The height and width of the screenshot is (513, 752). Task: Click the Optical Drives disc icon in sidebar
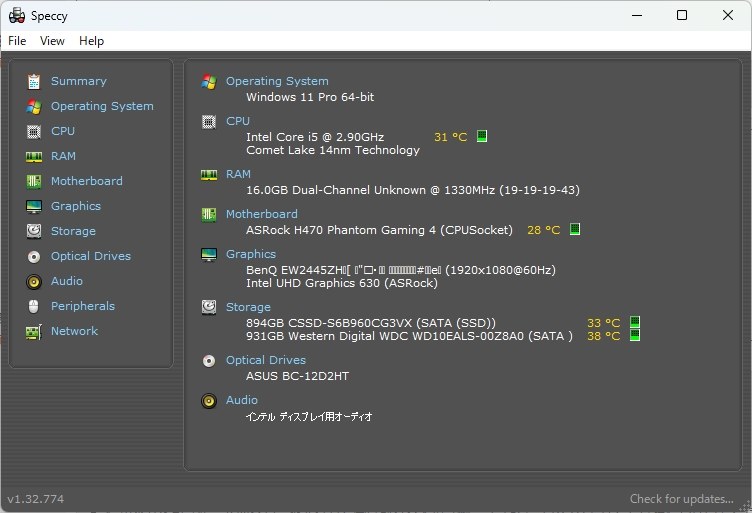point(34,256)
